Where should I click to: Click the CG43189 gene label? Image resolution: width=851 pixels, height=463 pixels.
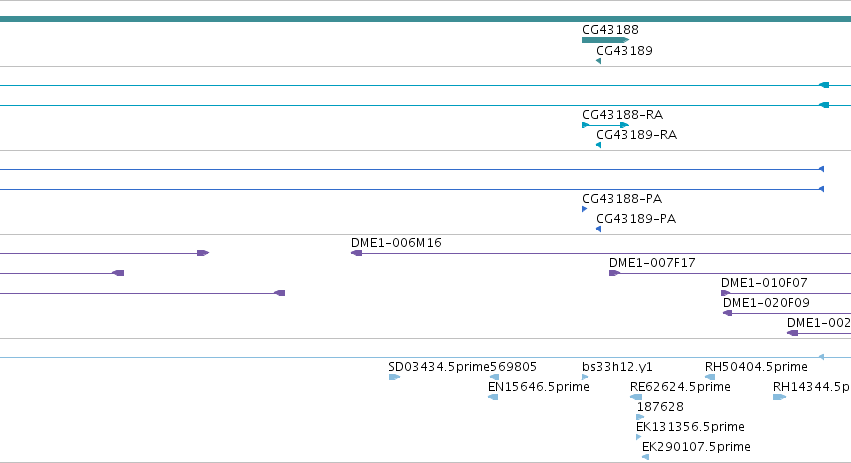pos(624,51)
